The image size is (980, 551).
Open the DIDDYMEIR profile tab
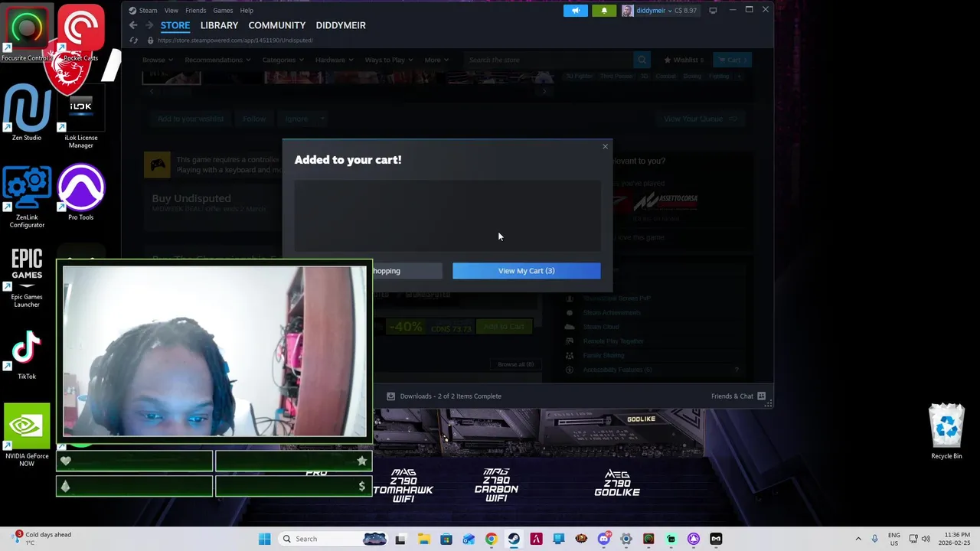[x=341, y=25]
